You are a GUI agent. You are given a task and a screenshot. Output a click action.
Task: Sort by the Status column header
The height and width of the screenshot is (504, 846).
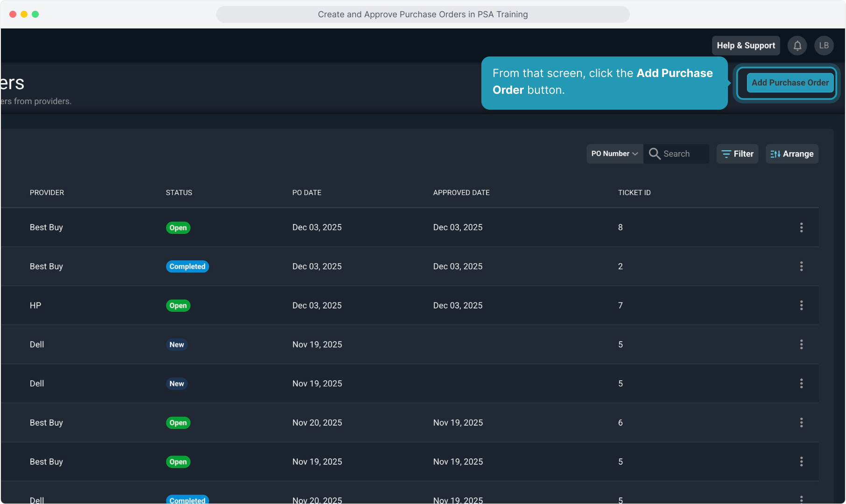point(179,193)
